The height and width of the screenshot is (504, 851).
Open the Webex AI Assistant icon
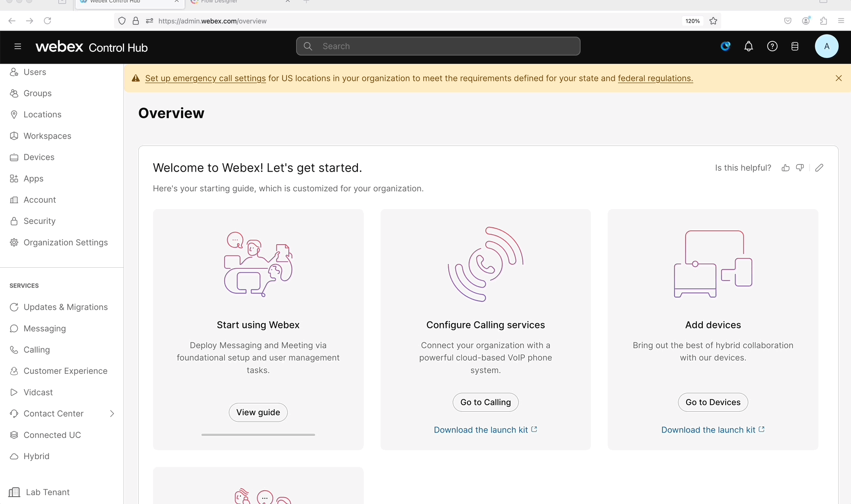tap(725, 46)
